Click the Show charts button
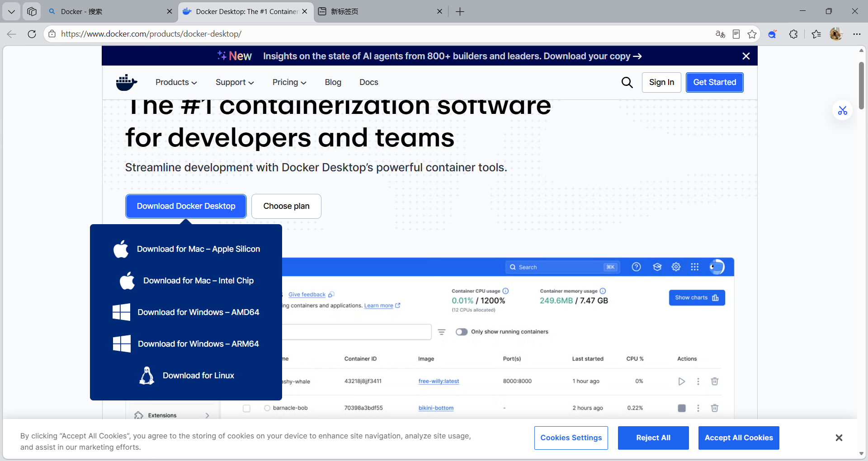Screen dimensions: 868x461 pyautogui.click(x=697, y=297)
